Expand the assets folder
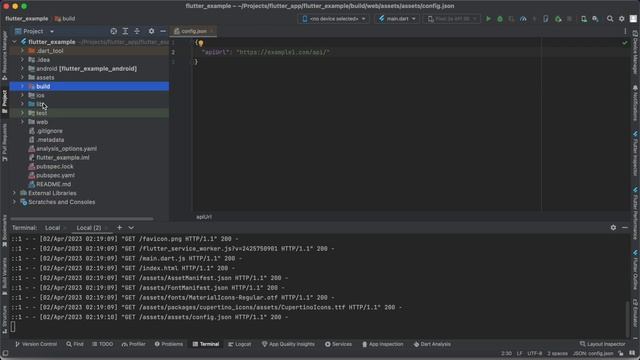Screen dimensions: 640x360 tap(22, 78)
